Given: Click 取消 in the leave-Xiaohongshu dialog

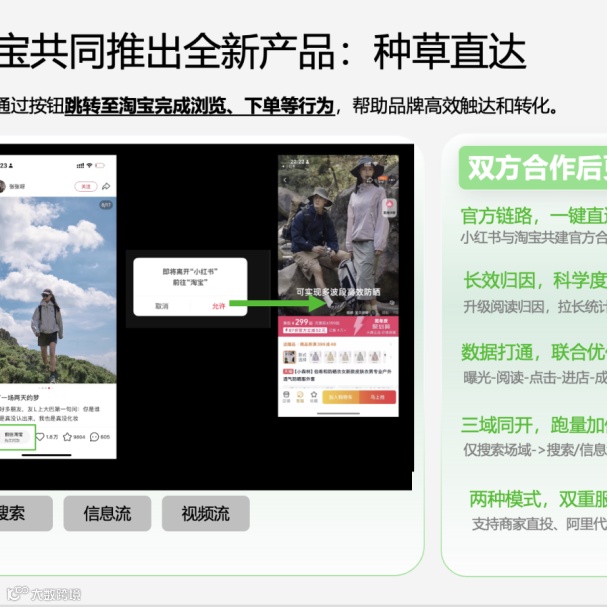Looking at the screenshot, I should [162, 306].
